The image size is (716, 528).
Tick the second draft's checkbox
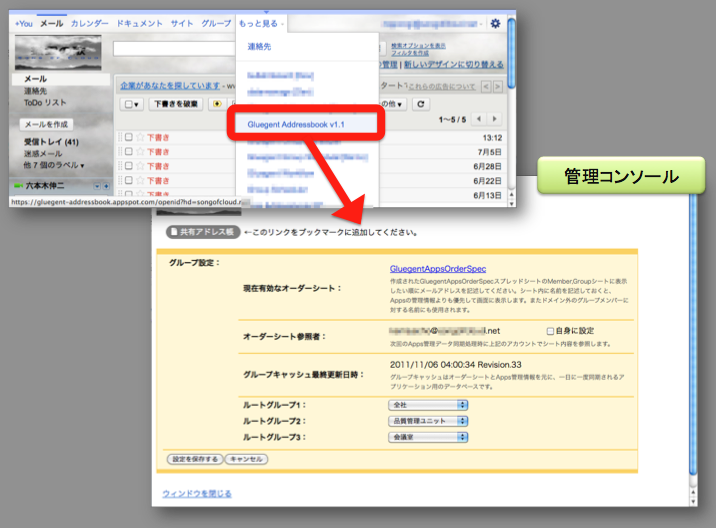(x=128, y=151)
